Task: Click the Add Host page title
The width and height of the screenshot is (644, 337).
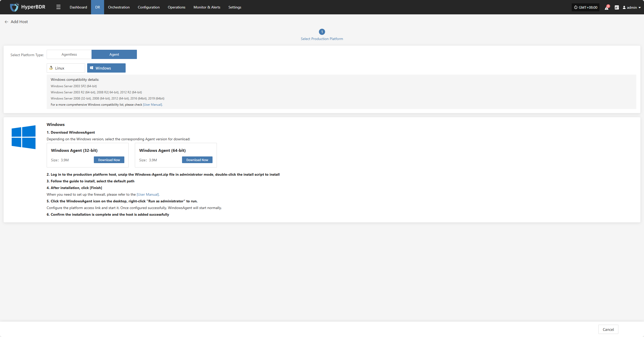Action: point(19,22)
